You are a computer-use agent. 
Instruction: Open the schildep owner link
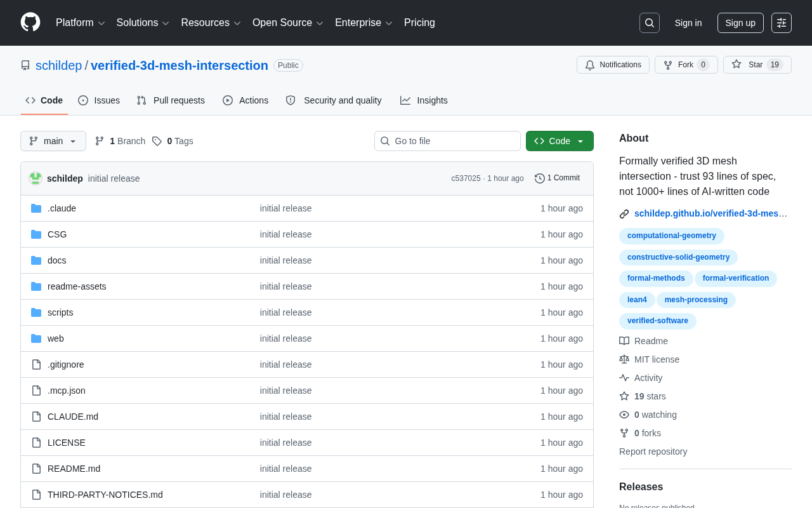pos(59,65)
